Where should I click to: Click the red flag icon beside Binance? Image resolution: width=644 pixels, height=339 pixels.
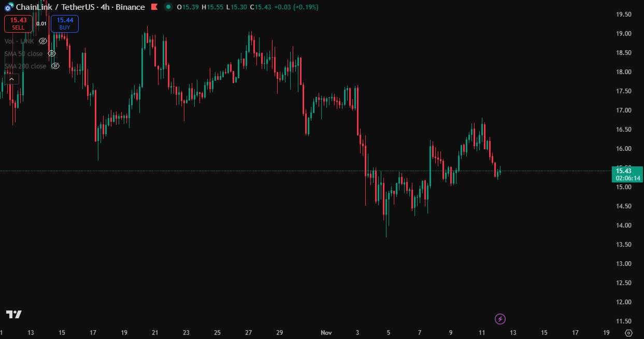click(x=154, y=7)
